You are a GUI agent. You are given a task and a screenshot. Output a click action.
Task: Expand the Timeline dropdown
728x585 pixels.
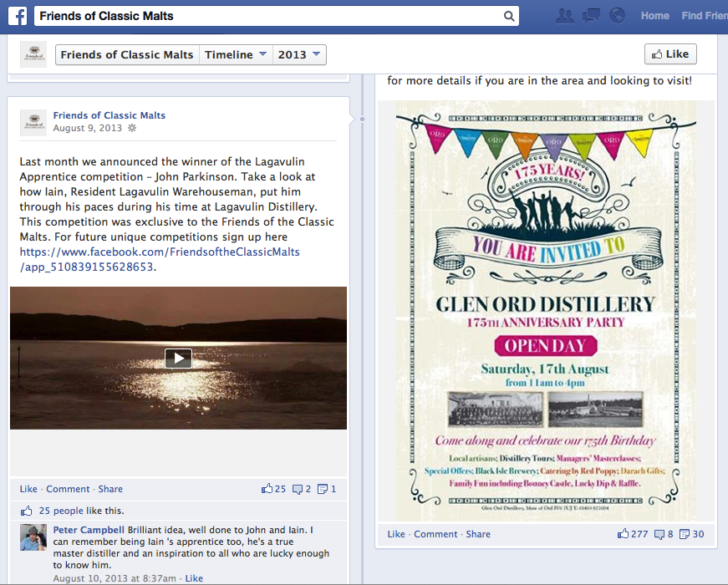(236, 55)
